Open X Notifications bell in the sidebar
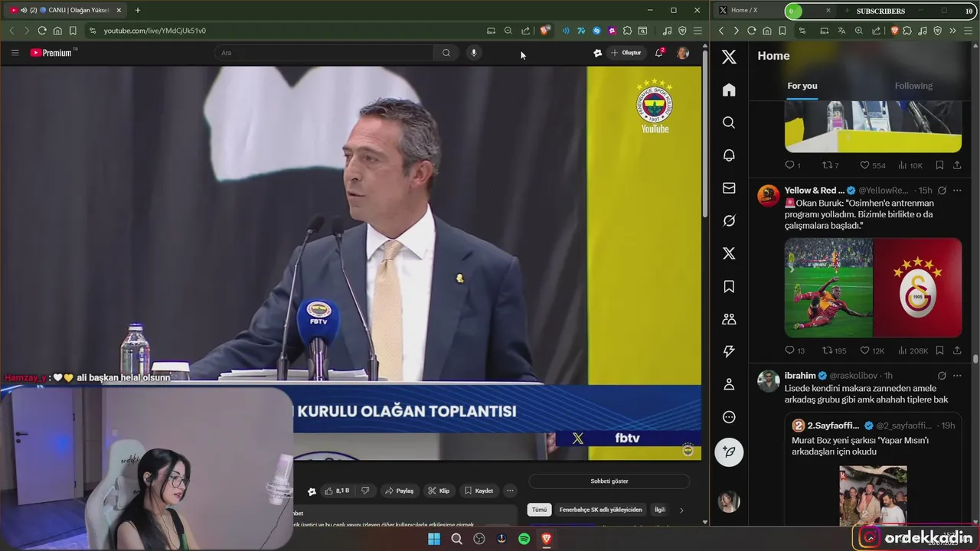The image size is (980, 551). pos(729,155)
